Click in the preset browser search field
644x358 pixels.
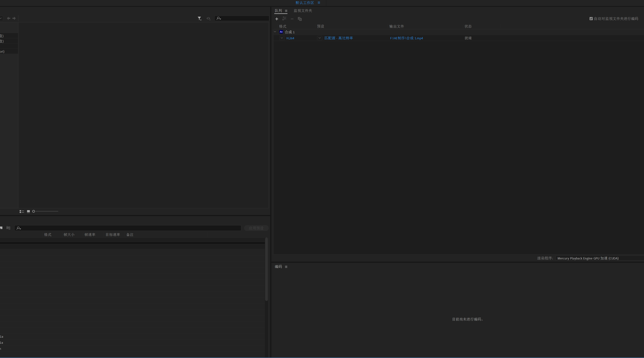tap(128, 228)
